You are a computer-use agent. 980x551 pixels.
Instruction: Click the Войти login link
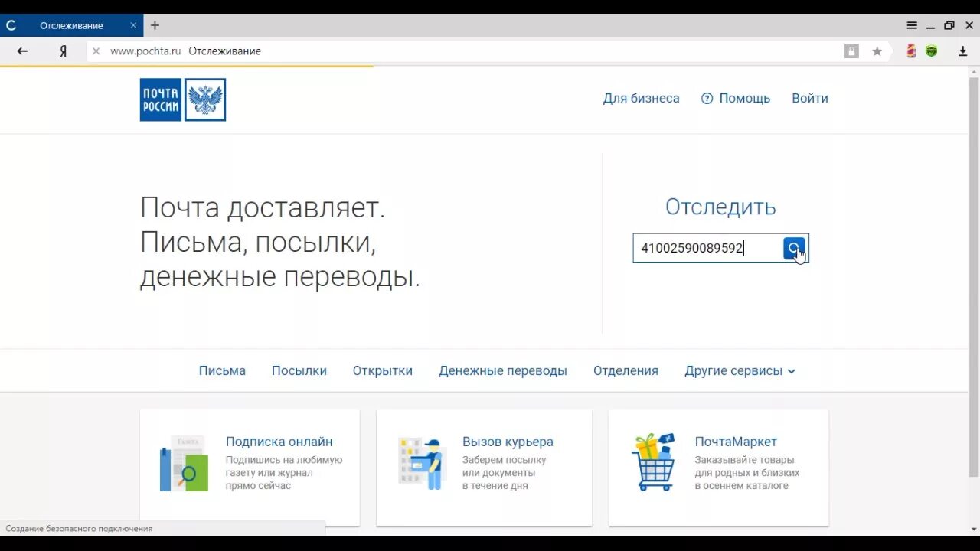click(810, 99)
